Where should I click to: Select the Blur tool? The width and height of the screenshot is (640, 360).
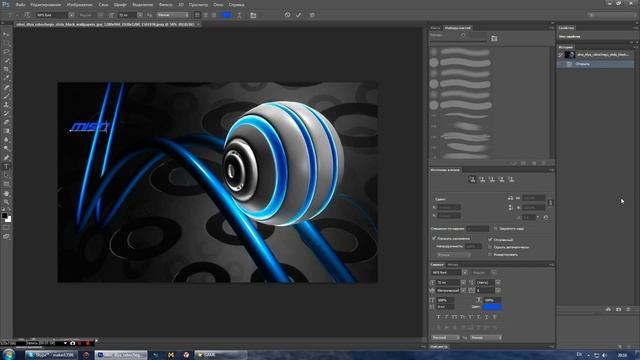[x=6, y=140]
